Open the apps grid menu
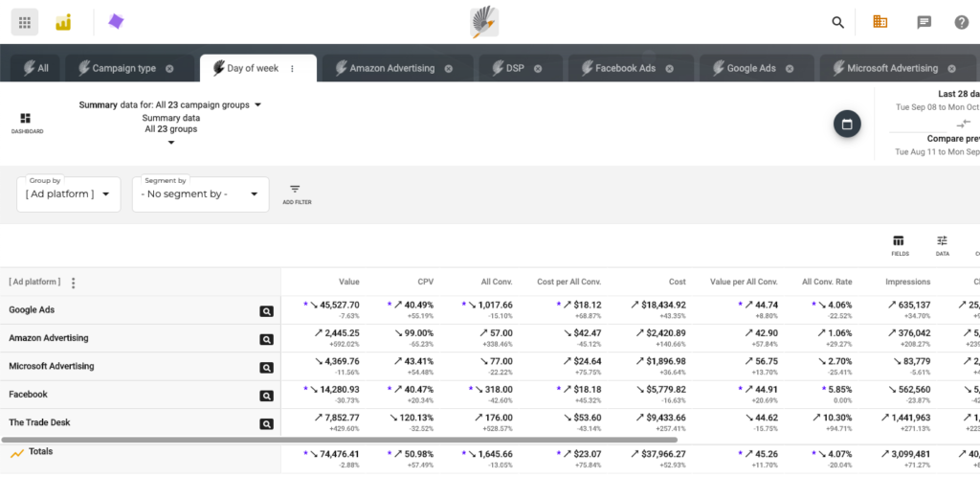 pos(25,21)
